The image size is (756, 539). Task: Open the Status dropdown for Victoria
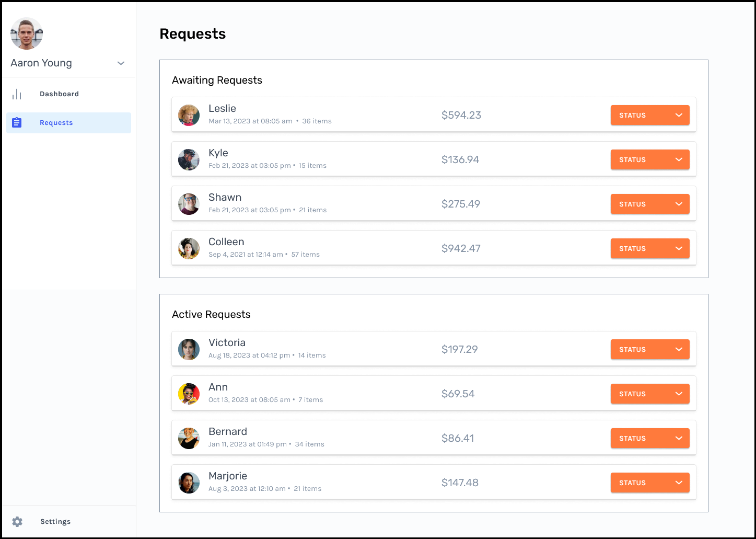650,349
